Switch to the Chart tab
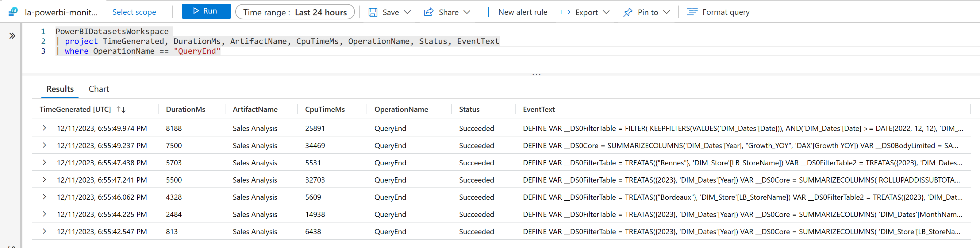The width and height of the screenshot is (980, 248). [98, 89]
